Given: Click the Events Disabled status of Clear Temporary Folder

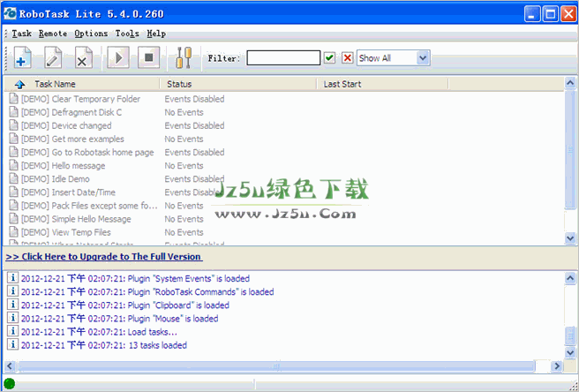Looking at the screenshot, I should point(194,99).
